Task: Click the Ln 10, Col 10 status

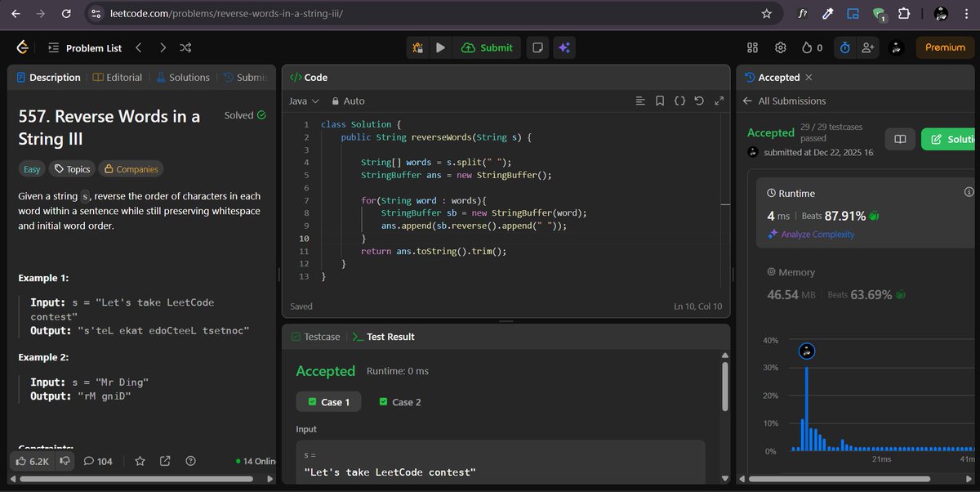Action: (x=697, y=306)
